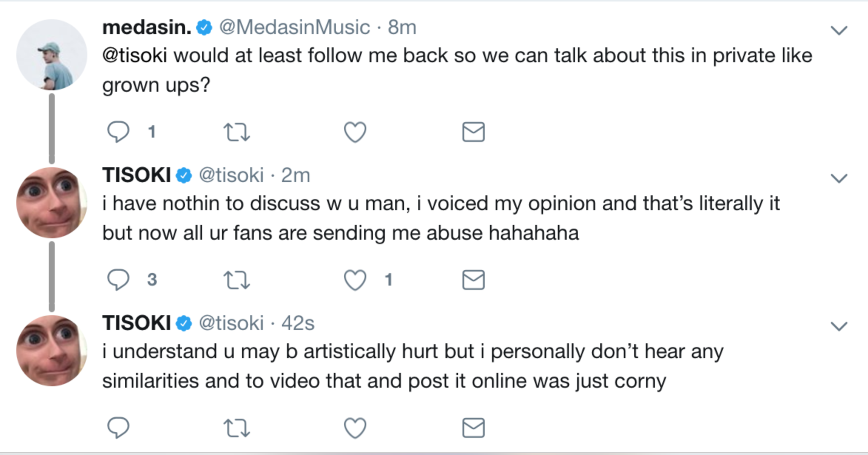Open the dropdown arrow on TISOKI's 42s tweet

[x=839, y=326]
